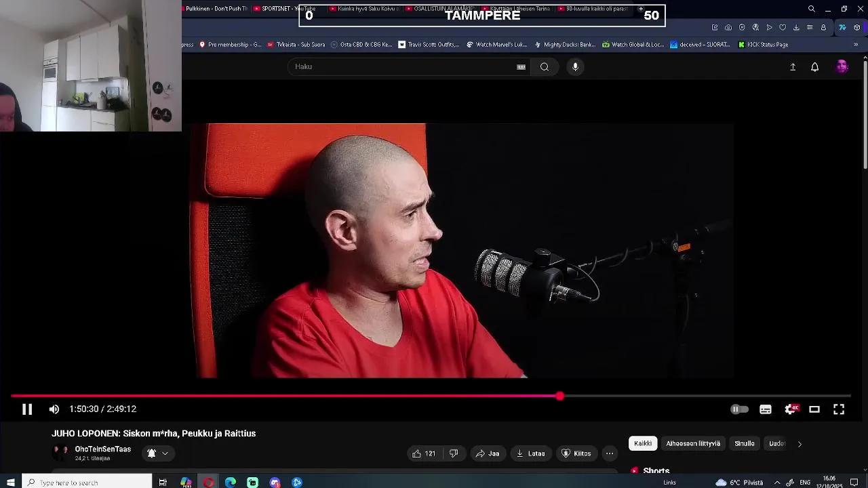Viewport: 868px width, 488px height.
Task: Select the Sinulle chip
Action: pos(745,443)
